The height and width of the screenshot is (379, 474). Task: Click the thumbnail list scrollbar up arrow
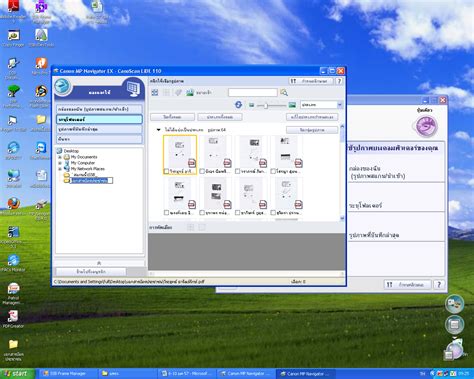point(342,126)
